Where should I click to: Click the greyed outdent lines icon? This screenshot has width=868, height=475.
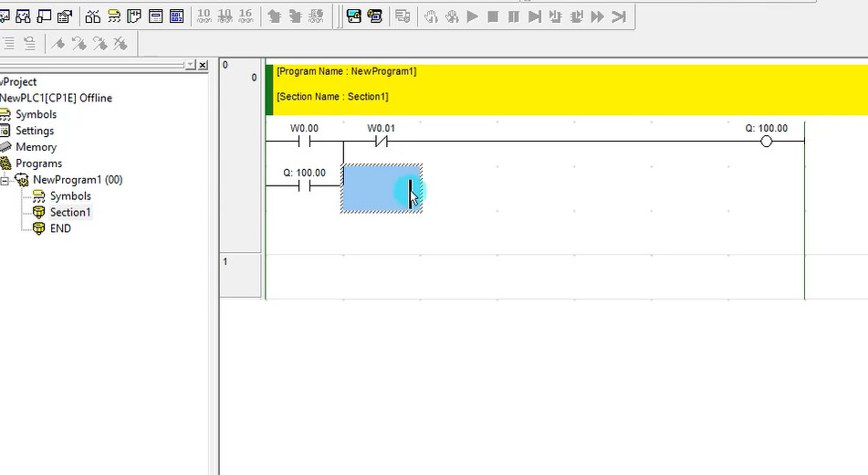[x=29, y=43]
